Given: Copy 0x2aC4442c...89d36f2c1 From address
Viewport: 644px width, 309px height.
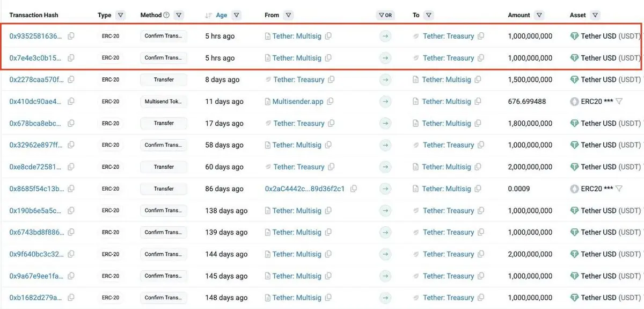Looking at the screenshot, I should coord(354,189).
